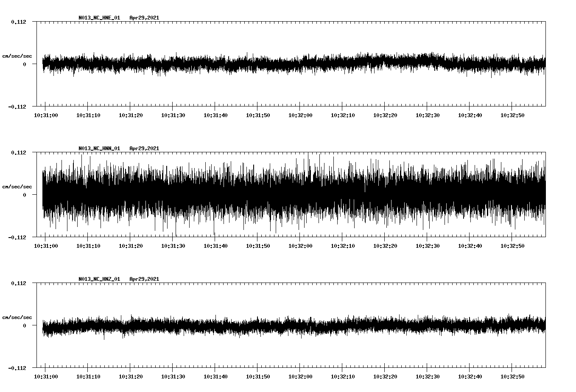Screen dimensions: 576x392
Task: Click the N013_NC_HNN_01 channel label
Action: pyautogui.click(x=98, y=148)
